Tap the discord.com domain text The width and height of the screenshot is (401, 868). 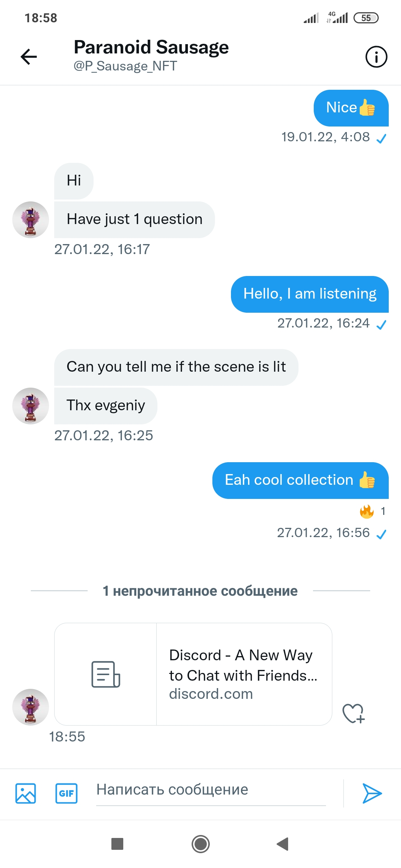pyautogui.click(x=211, y=694)
